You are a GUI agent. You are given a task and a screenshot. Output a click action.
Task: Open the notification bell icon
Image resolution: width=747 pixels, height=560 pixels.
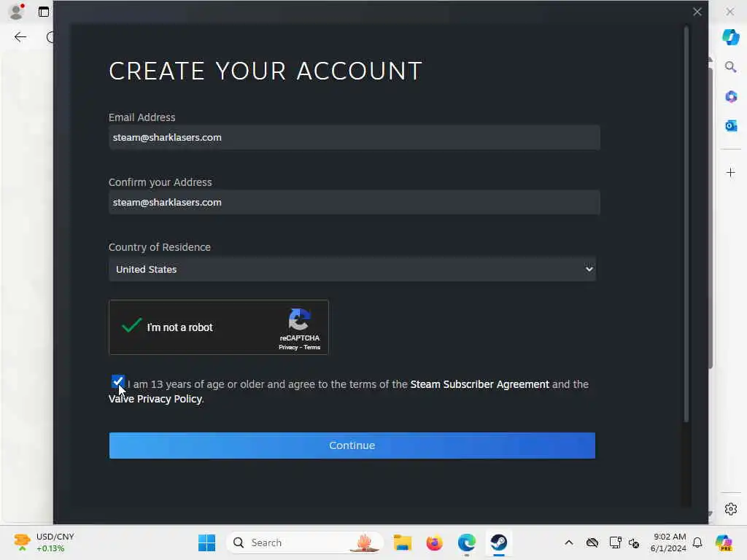[x=697, y=542]
